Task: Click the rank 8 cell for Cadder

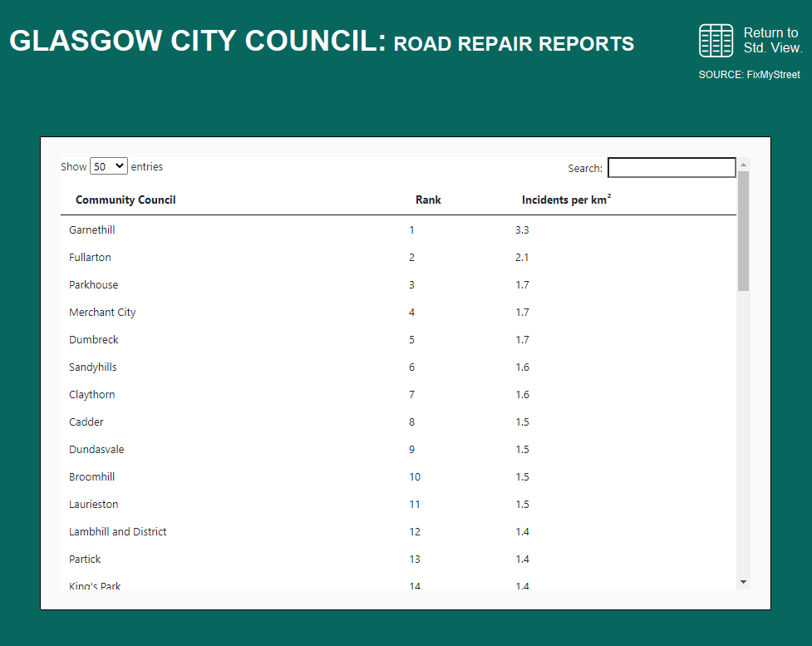Action: 411,422
